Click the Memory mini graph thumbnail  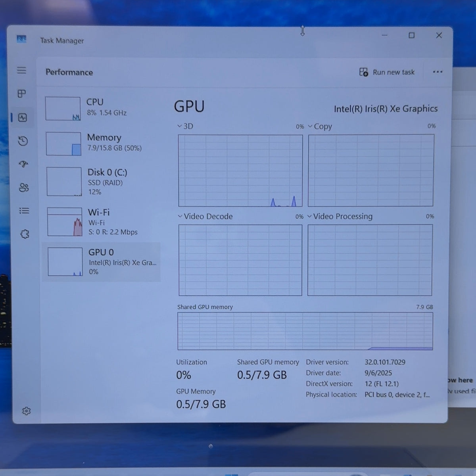63,144
